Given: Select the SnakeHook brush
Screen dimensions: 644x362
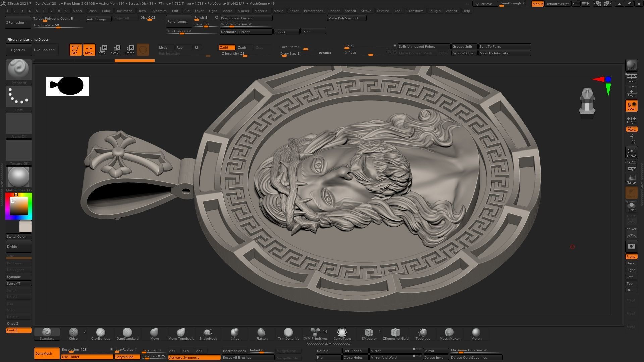Looking at the screenshot, I should tap(208, 333).
